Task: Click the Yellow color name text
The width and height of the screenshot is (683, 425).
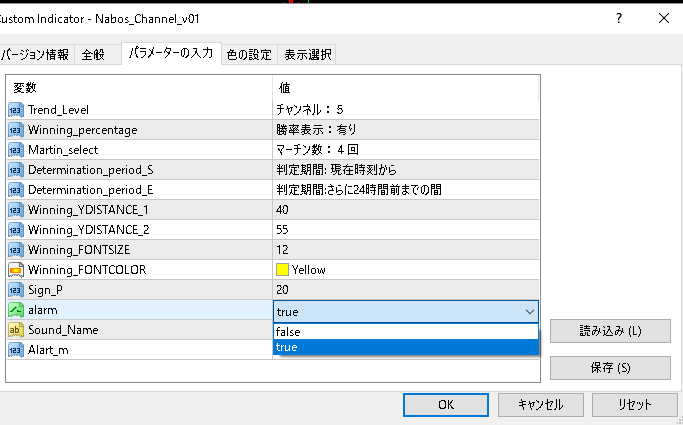Action: point(309,270)
